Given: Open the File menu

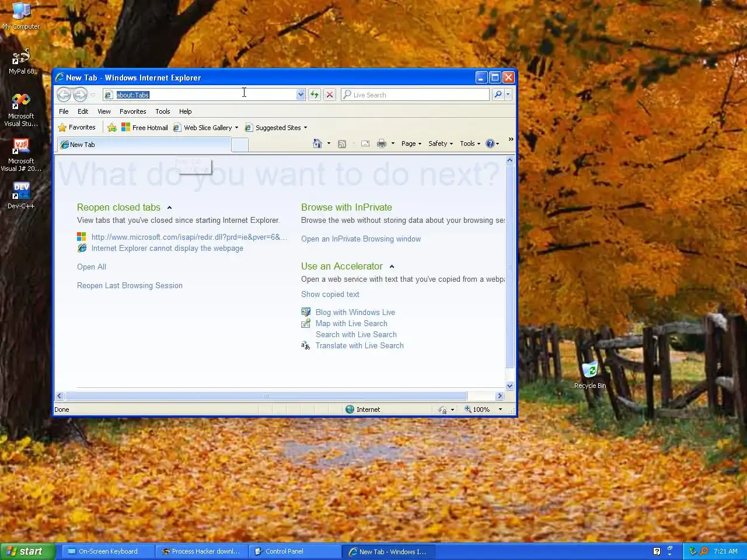Looking at the screenshot, I should [x=64, y=111].
